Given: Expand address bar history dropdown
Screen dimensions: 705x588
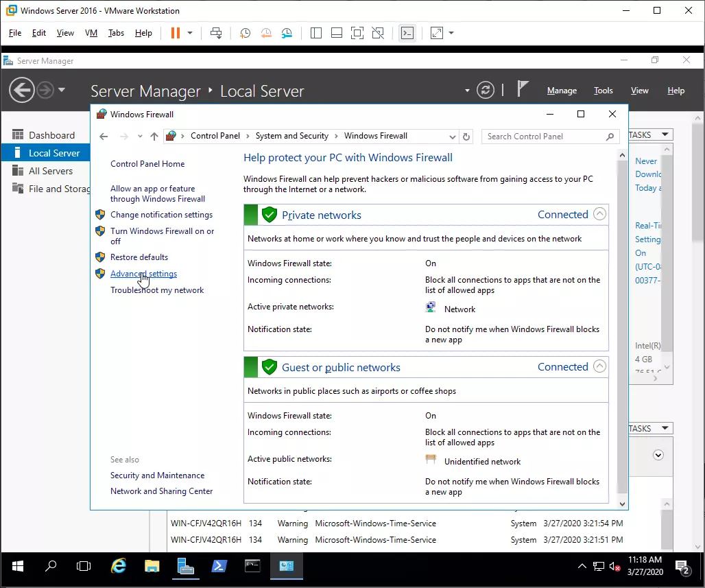Looking at the screenshot, I should click(x=453, y=137).
